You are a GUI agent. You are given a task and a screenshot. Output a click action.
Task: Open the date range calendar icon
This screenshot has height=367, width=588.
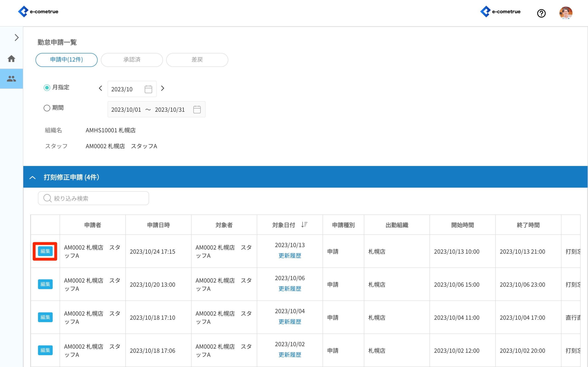point(197,109)
